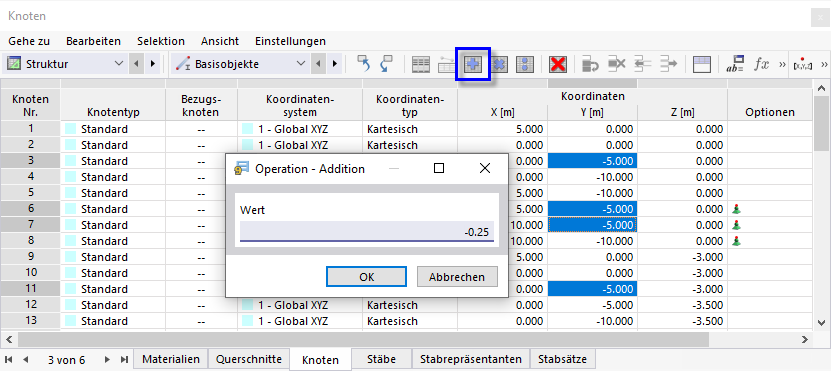Click the Wert input field
This screenshot has height=371, width=831.
[x=367, y=232]
